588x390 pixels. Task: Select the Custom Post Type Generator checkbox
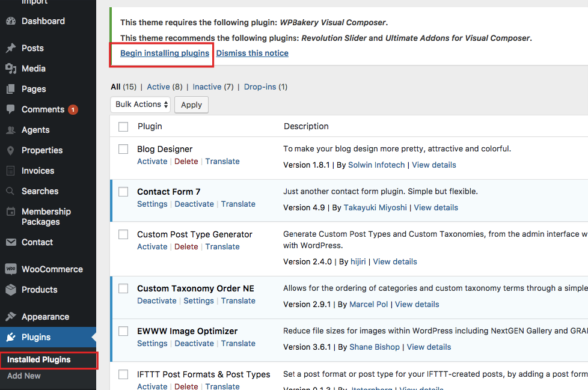(123, 234)
